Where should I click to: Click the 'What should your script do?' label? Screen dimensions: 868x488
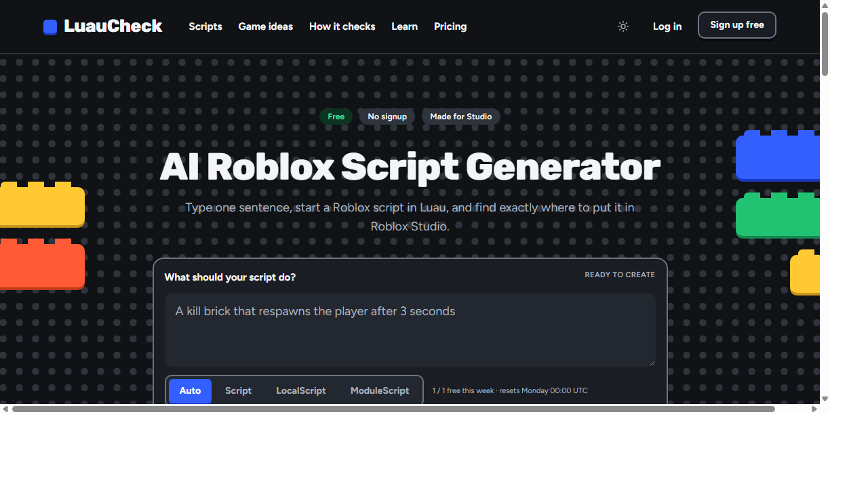[x=230, y=277]
